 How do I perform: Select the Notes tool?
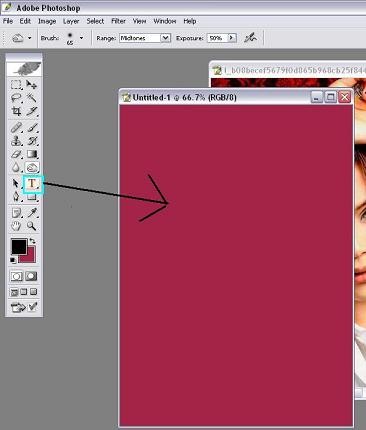[16, 213]
